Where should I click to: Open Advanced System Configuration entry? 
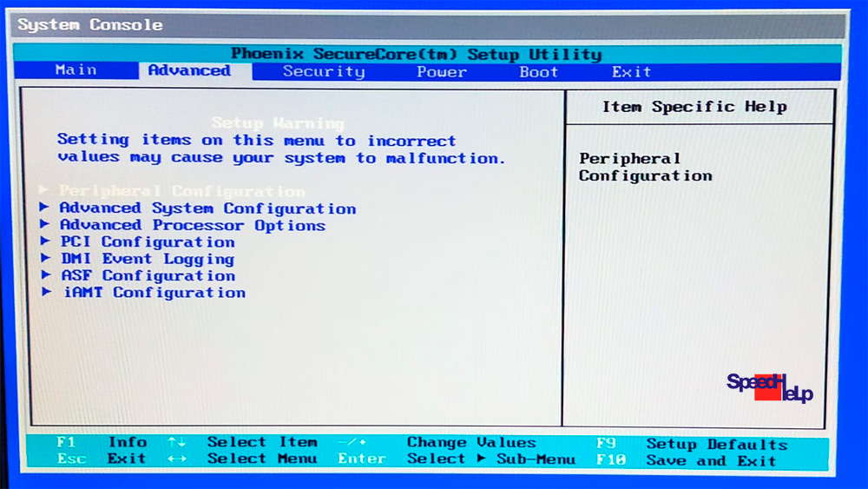207,208
